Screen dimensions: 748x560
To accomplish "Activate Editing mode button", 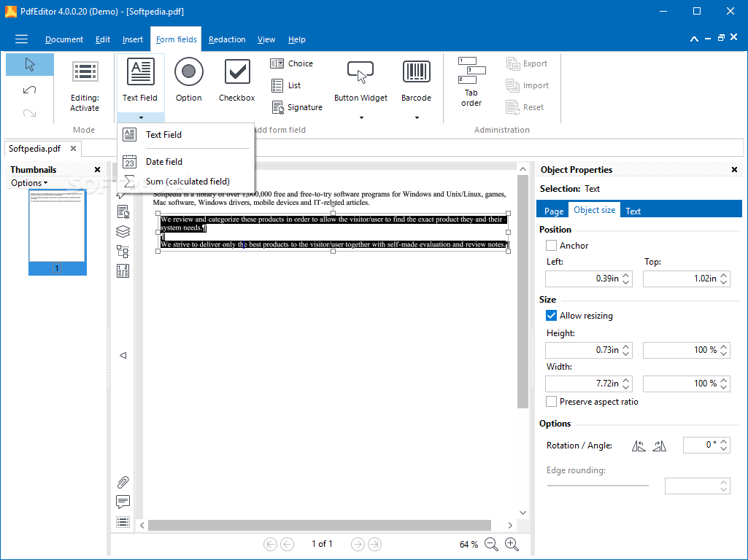I will click(x=85, y=87).
